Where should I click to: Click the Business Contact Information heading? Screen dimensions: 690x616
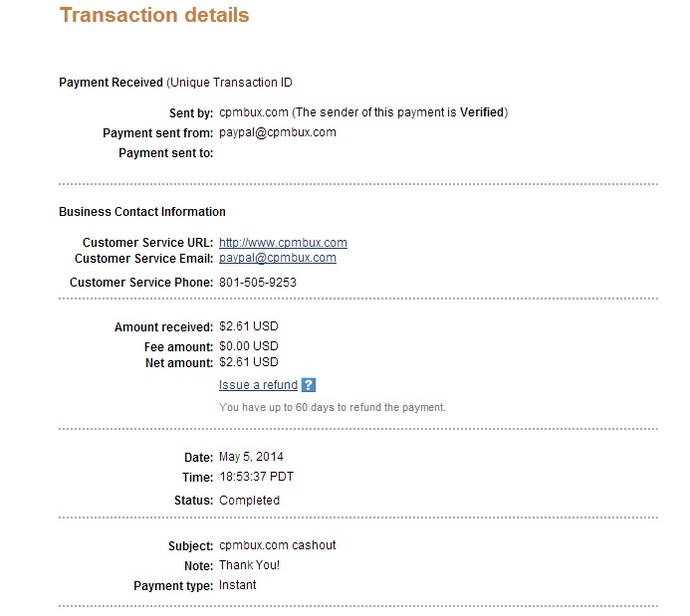click(x=142, y=212)
